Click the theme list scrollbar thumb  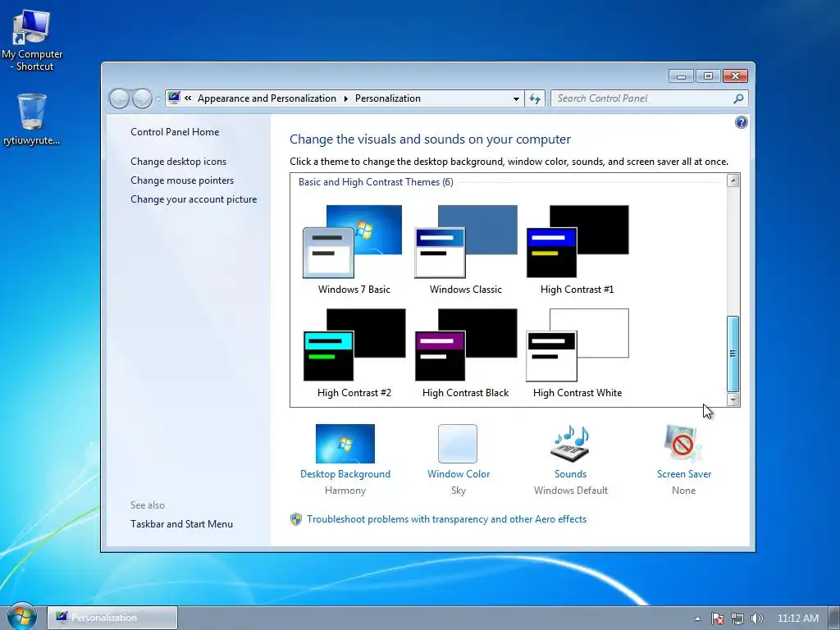click(x=733, y=354)
